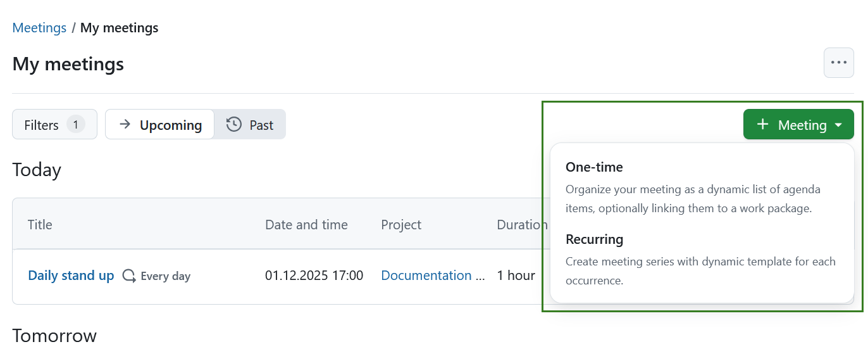Go to Meetings via the breadcrumb link

point(39,28)
